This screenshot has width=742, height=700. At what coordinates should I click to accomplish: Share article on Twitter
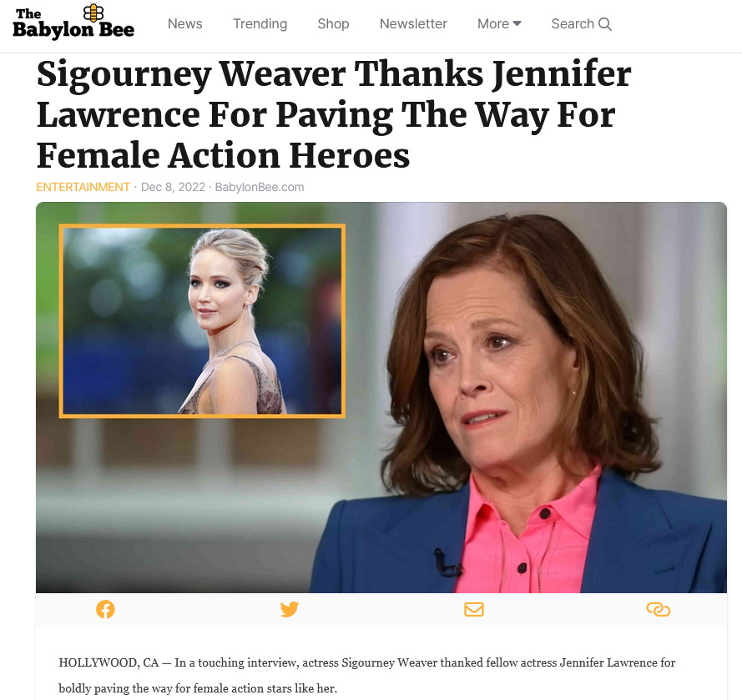pyautogui.click(x=289, y=609)
